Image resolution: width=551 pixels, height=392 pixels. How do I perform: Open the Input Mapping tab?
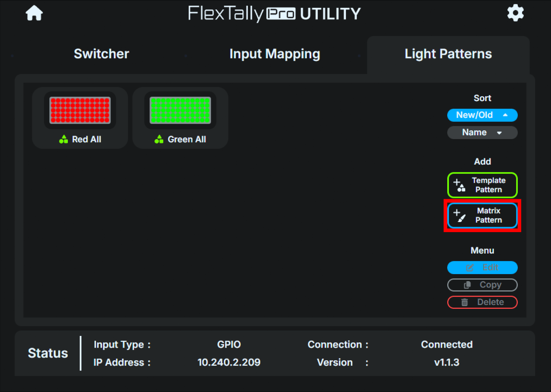pyautogui.click(x=275, y=54)
